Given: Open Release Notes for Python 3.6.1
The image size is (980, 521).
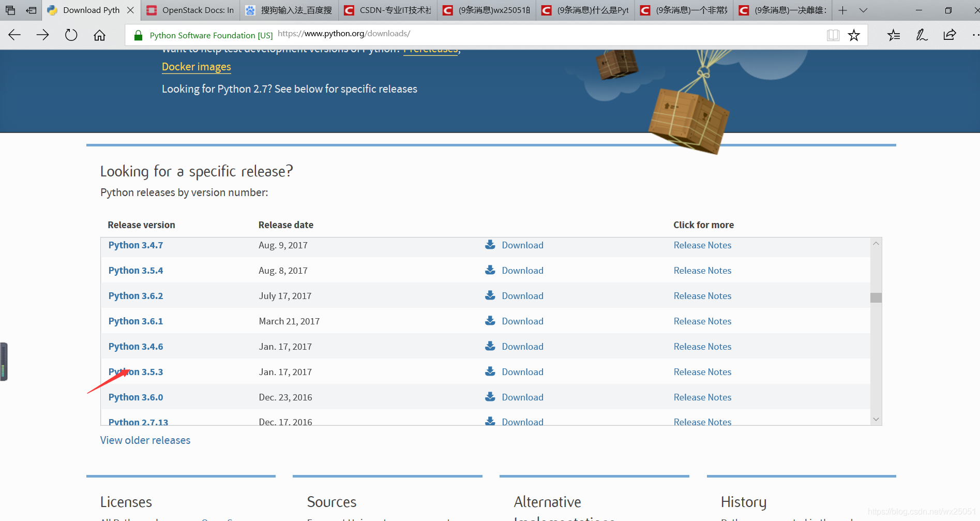Looking at the screenshot, I should [702, 321].
